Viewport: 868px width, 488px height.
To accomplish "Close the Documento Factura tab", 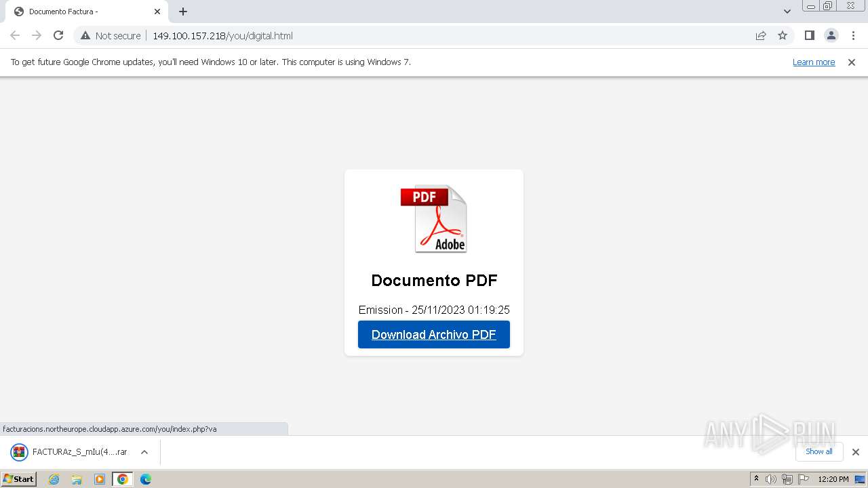I will (x=157, y=12).
